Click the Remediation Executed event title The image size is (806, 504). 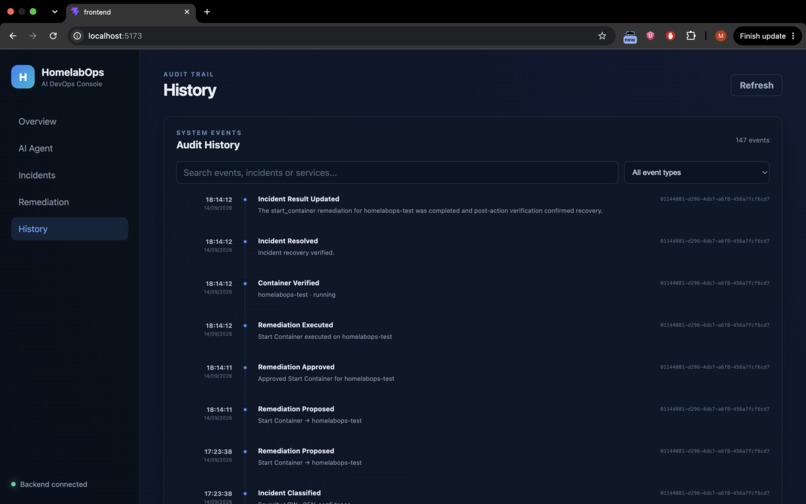point(295,325)
